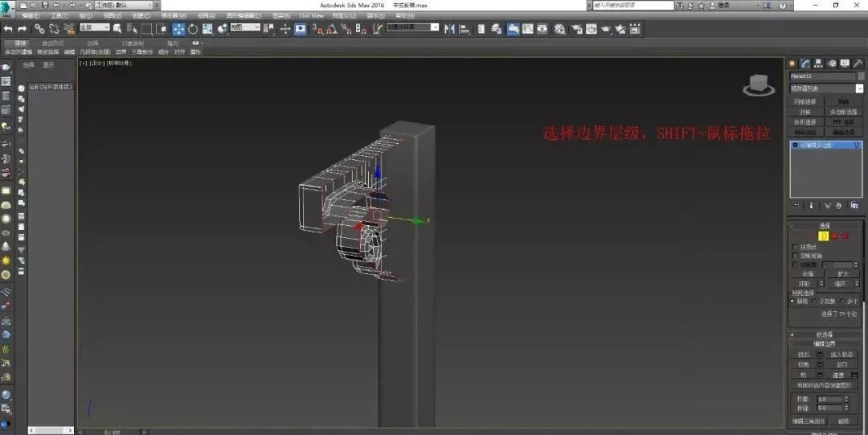
Task: Open the selection filter dropdown showing 全部
Action: pyautogui.click(x=95, y=27)
